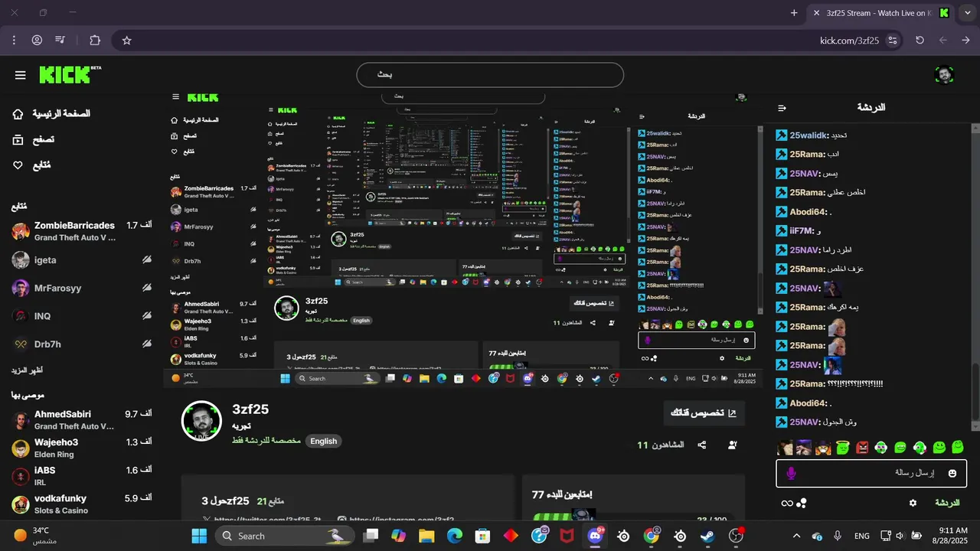Screen dimensions: 980x551
Task: Open vodkafunky recommended channel
Action: tap(81, 504)
